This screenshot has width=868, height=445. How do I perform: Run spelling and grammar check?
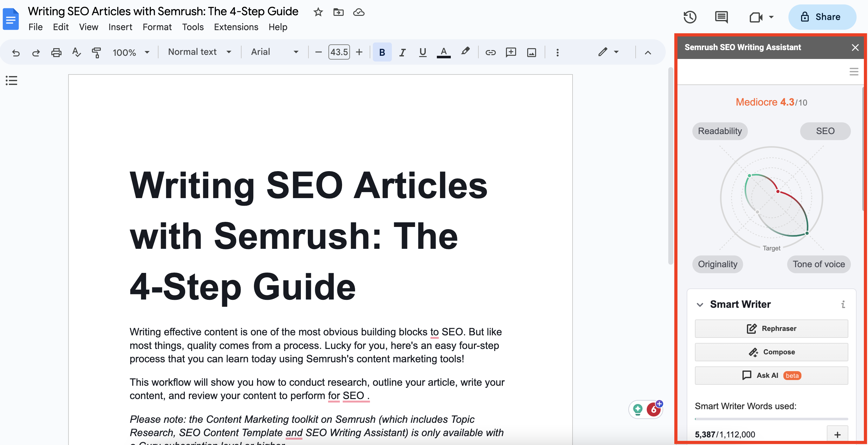point(76,53)
